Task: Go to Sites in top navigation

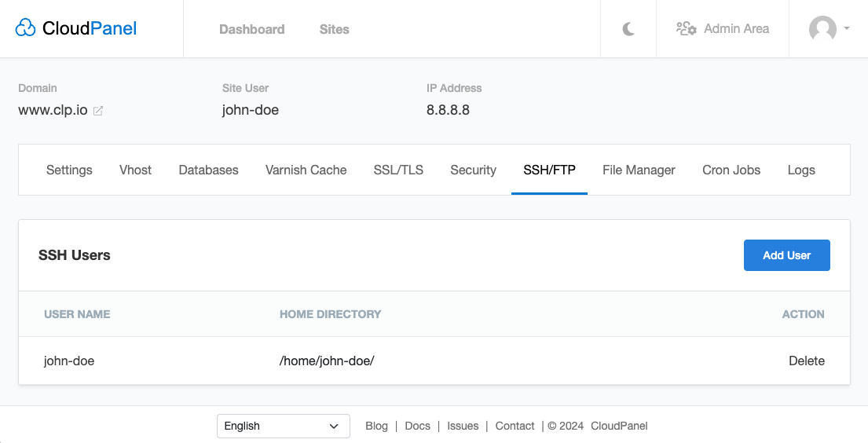Action: coord(335,29)
